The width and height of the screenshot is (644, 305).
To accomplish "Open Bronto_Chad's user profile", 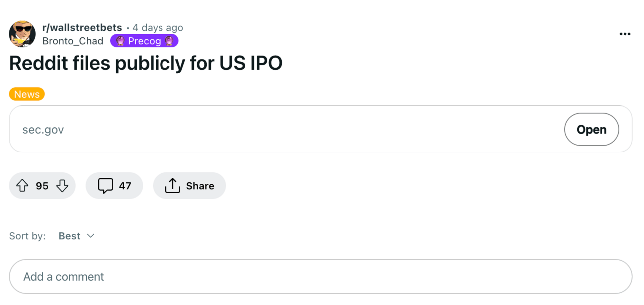I will click(73, 41).
